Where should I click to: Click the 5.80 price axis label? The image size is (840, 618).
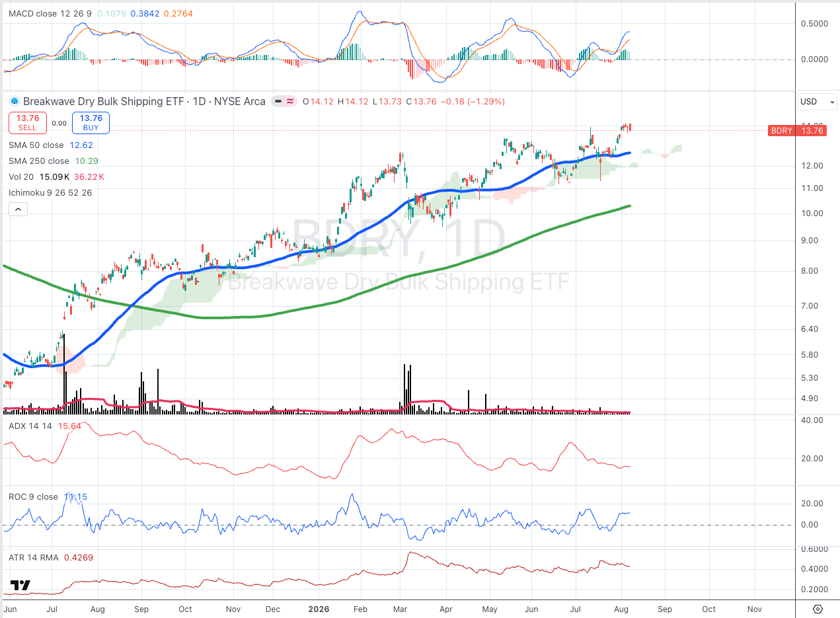tap(811, 355)
